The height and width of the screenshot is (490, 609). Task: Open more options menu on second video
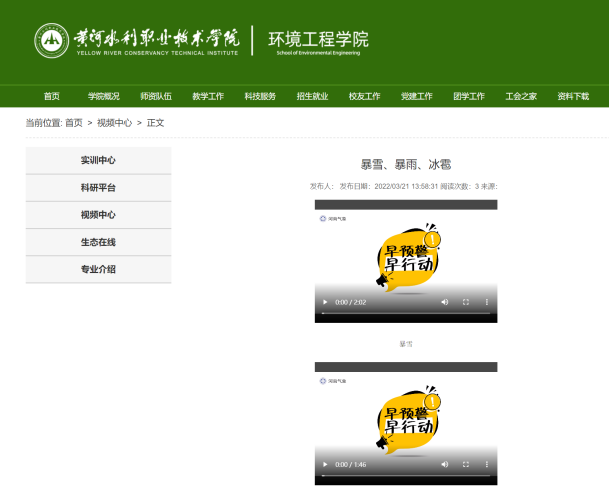[x=487, y=465]
